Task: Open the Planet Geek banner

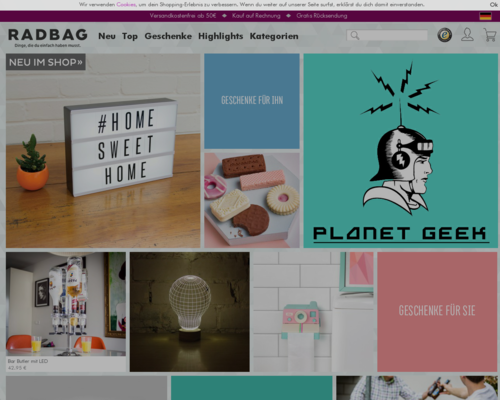Action: pyautogui.click(x=401, y=151)
